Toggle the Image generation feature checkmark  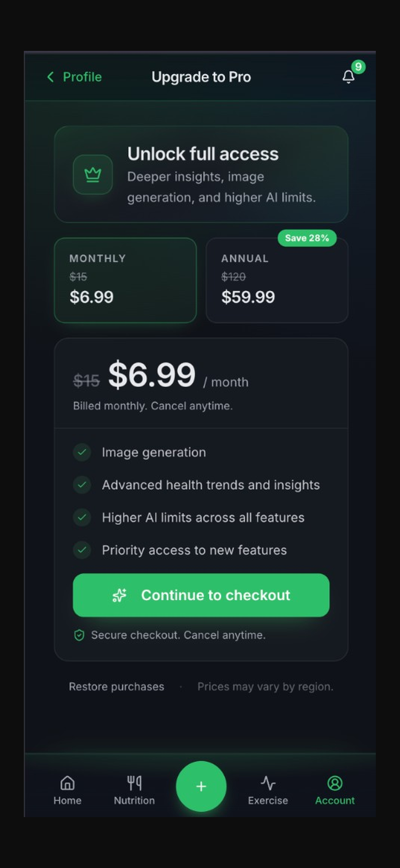(82, 453)
